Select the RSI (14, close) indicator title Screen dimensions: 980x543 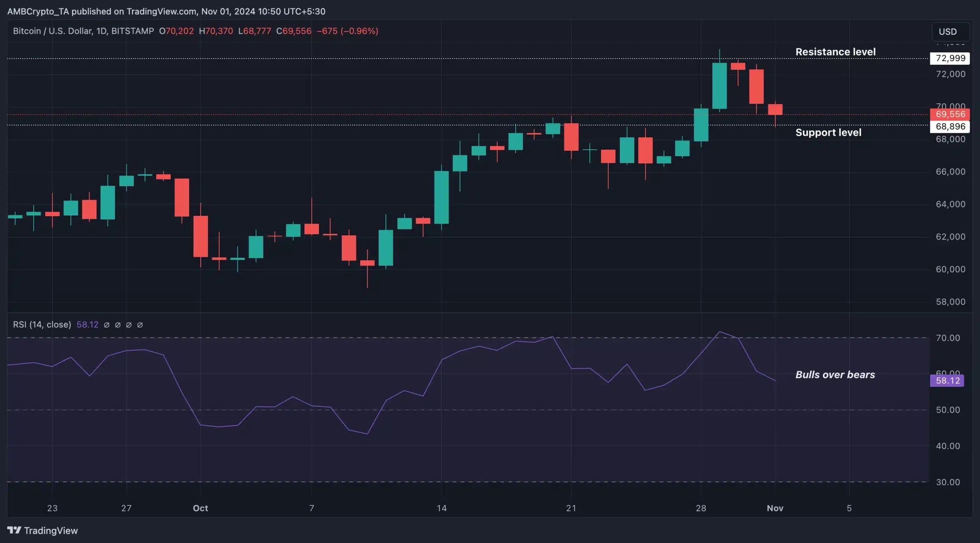click(42, 324)
